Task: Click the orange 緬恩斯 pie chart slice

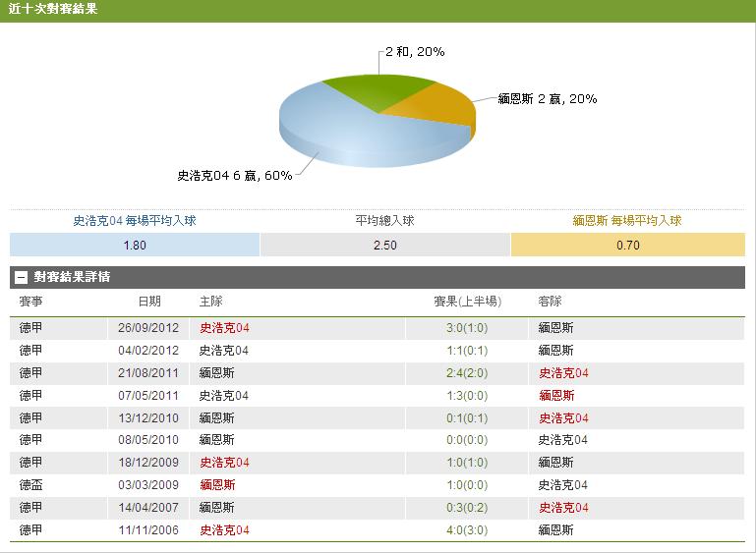Action: coord(442,106)
